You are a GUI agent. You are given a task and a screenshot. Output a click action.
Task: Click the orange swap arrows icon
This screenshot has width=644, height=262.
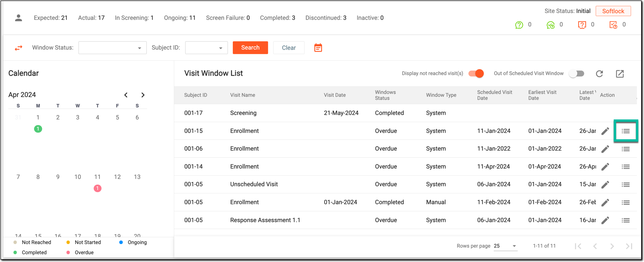pyautogui.click(x=19, y=48)
